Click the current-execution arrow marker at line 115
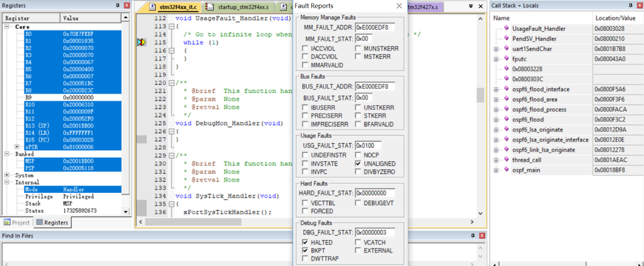 pos(141,43)
